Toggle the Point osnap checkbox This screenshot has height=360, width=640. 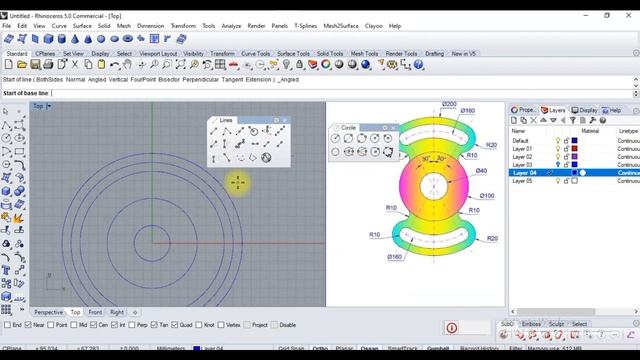pos(51,325)
